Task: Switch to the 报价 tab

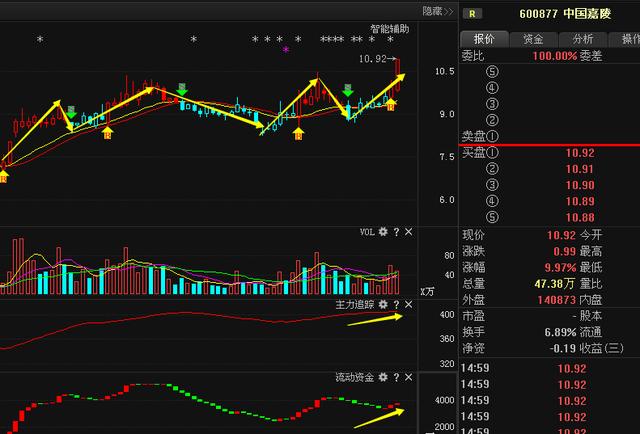Action: (x=483, y=39)
